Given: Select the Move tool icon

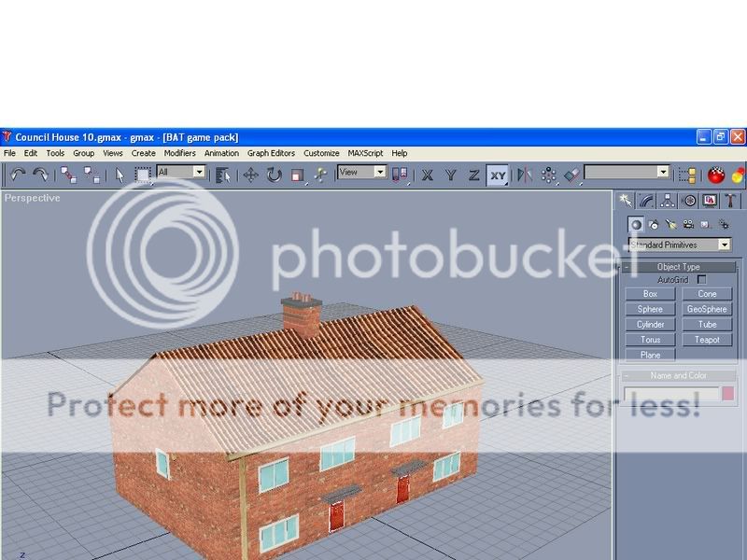Looking at the screenshot, I should [x=250, y=175].
